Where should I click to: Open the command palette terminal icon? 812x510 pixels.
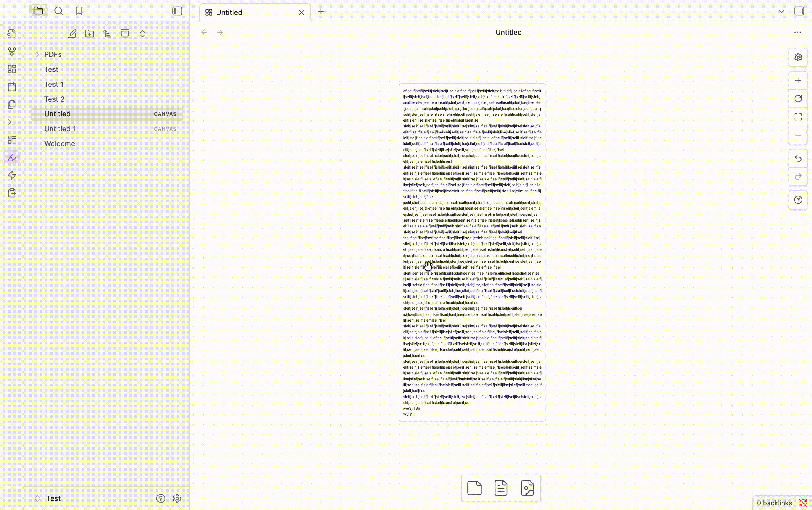coord(12,122)
